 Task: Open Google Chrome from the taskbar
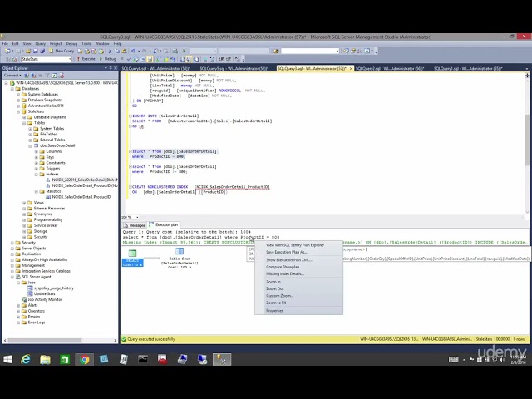pos(84,359)
